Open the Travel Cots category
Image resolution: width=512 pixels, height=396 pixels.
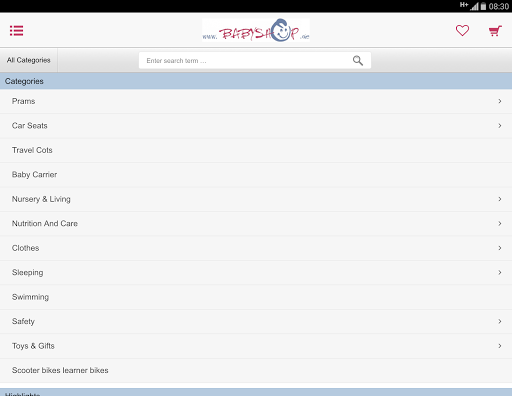pyautogui.click(x=256, y=150)
